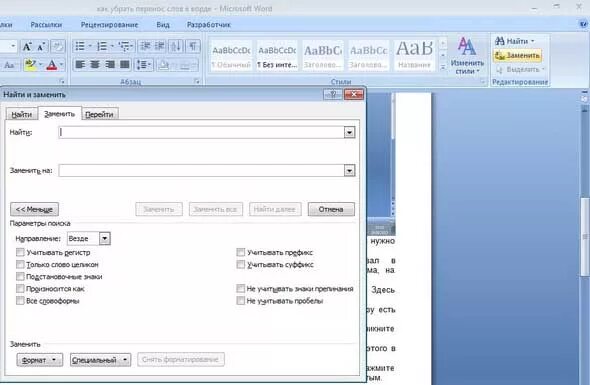The image size is (590, 385).
Task: Toggle the show paragraph marks icon
Action: point(193,46)
